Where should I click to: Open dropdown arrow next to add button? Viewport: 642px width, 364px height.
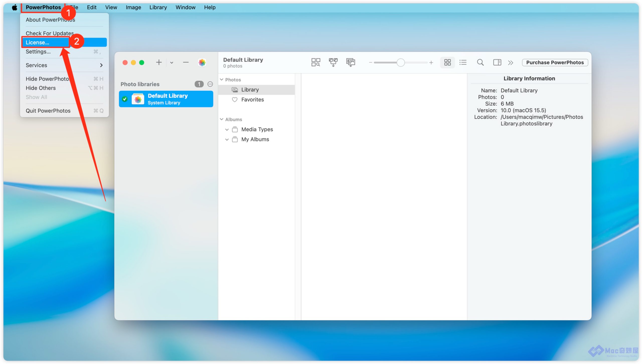click(172, 63)
